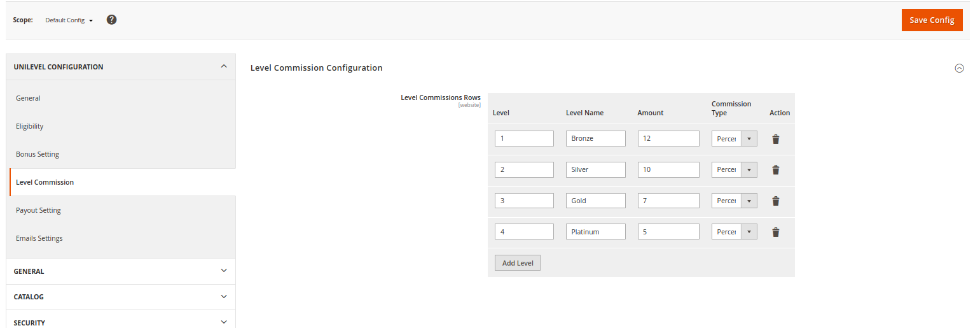Click the Gold level name field

click(x=595, y=201)
